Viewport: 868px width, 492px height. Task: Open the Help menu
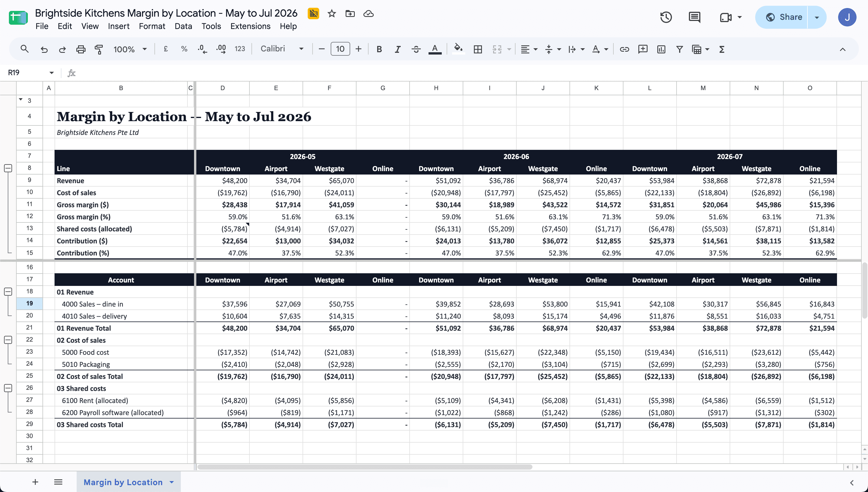[288, 26]
